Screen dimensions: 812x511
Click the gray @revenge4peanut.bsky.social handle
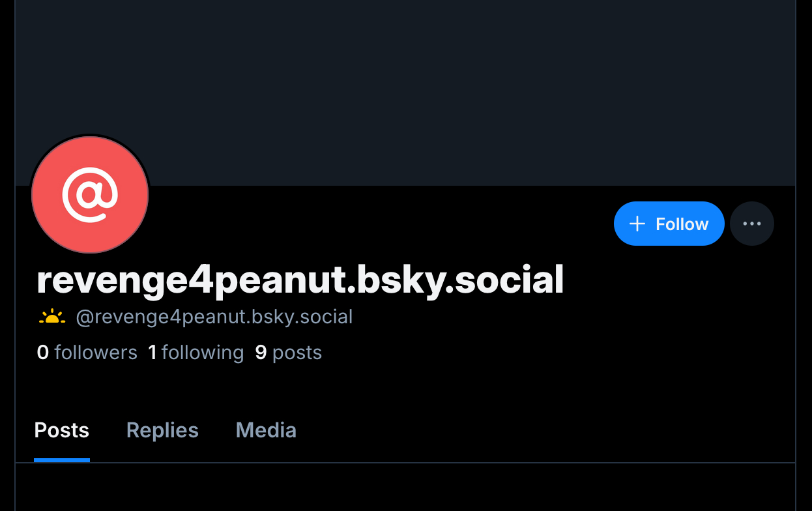click(x=214, y=317)
